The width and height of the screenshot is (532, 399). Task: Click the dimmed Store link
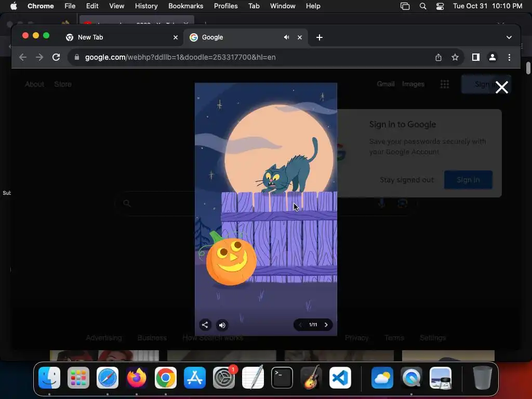[63, 84]
